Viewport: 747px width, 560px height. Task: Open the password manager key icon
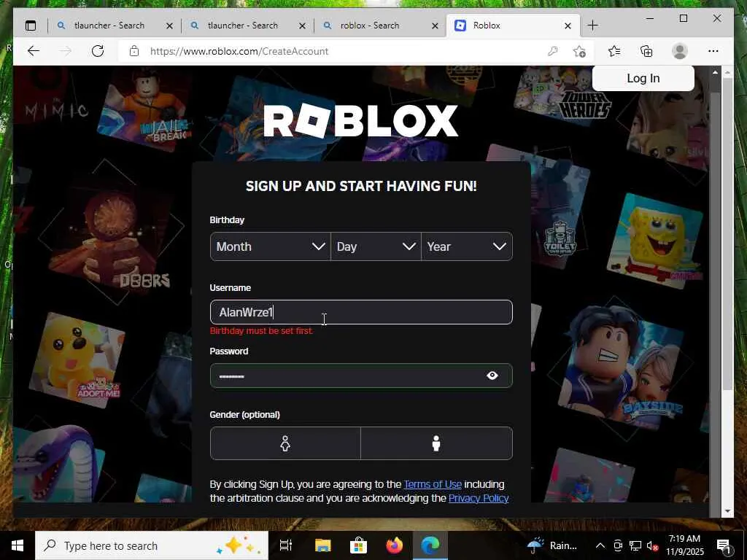(553, 51)
